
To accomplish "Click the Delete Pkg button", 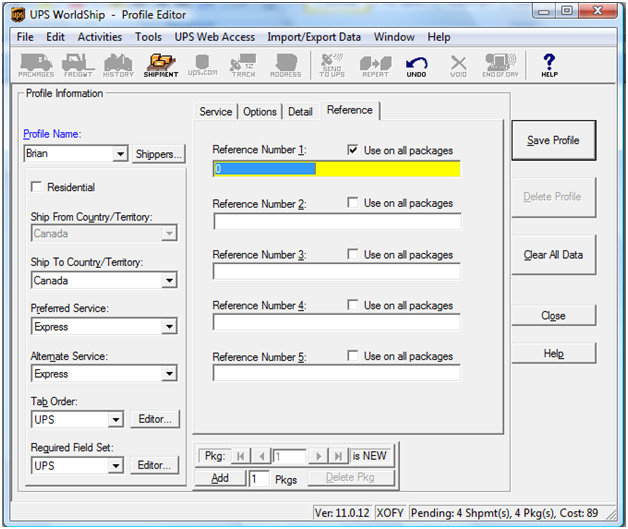I will (x=350, y=477).
